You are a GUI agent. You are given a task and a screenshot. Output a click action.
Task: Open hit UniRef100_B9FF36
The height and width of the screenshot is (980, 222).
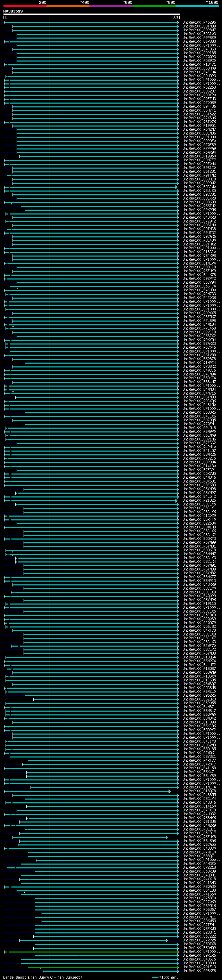point(199,106)
